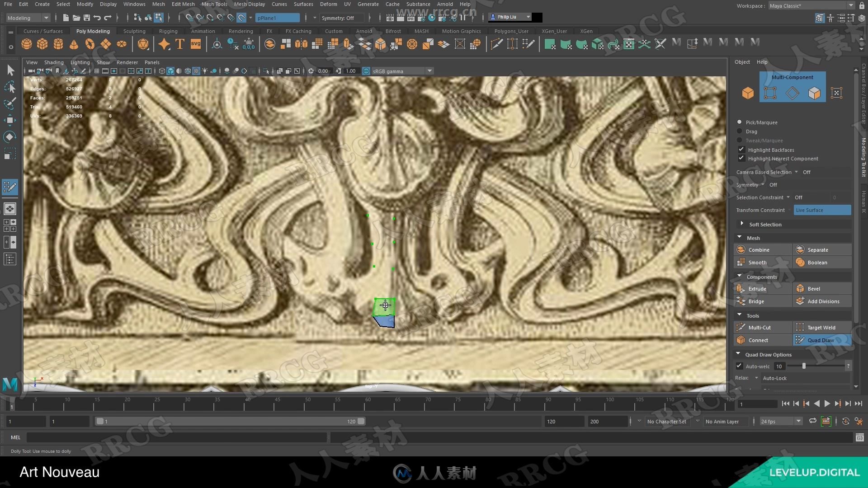Click the playback range slider bar

tap(230, 421)
